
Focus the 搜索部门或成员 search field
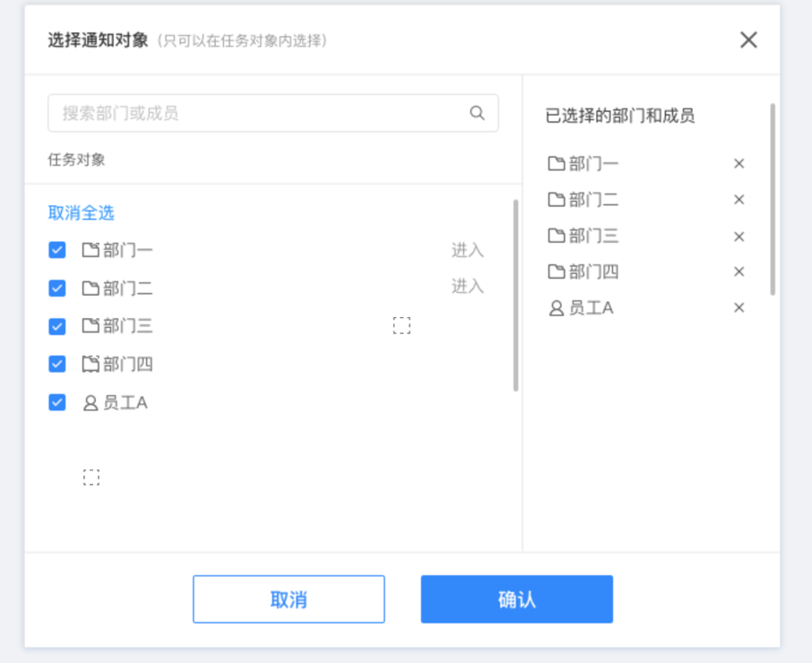273,113
